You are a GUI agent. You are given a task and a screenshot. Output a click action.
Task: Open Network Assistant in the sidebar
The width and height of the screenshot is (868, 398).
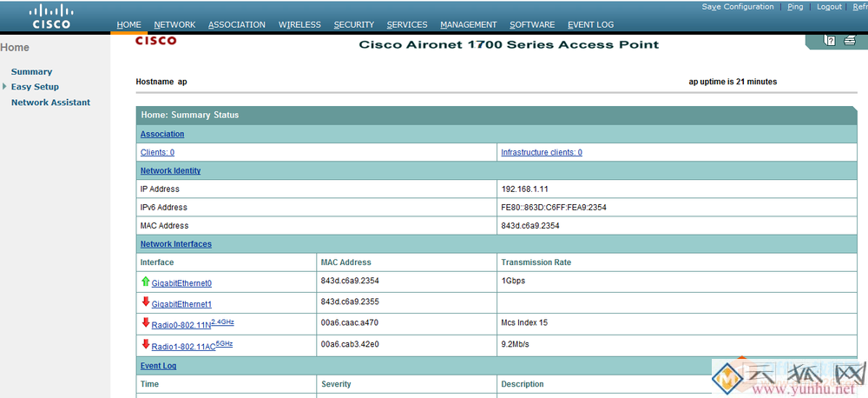point(50,103)
